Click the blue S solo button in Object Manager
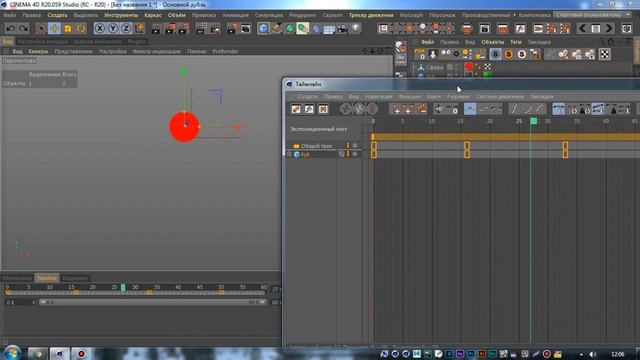Viewport: 640px width, 360px height. [495, 54]
